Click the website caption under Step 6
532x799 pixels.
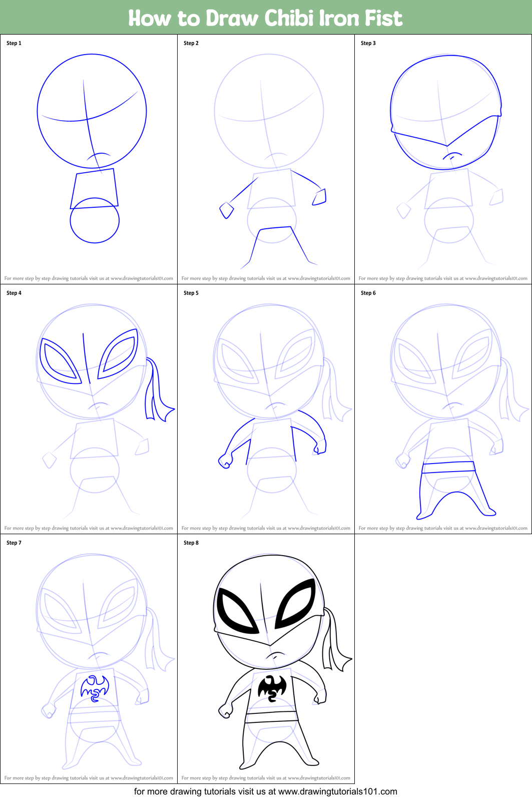pos(443,528)
